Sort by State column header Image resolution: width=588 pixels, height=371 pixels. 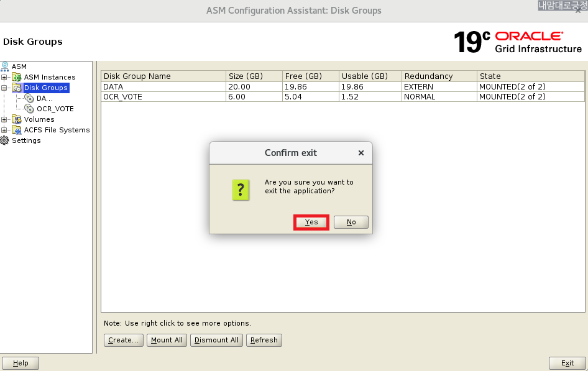tap(531, 76)
